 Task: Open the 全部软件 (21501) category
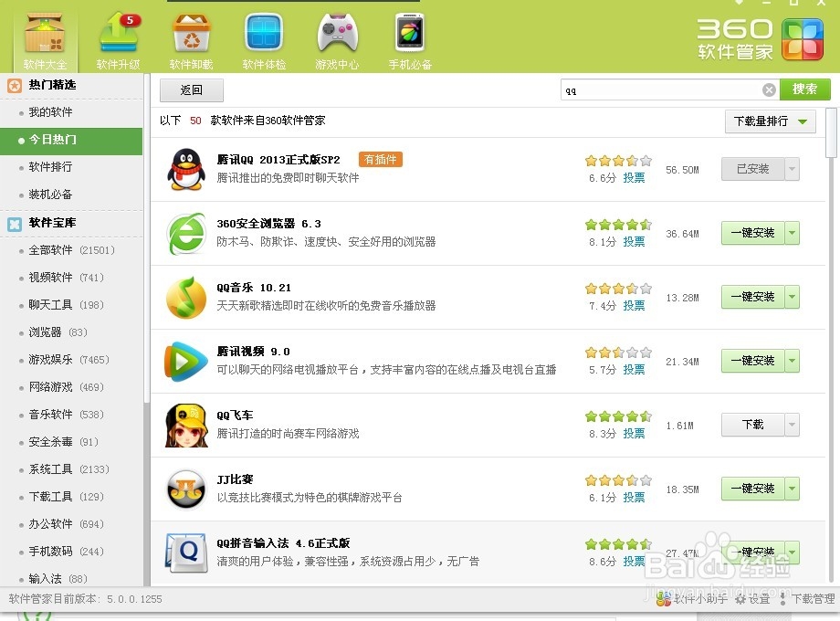pyautogui.click(x=71, y=250)
